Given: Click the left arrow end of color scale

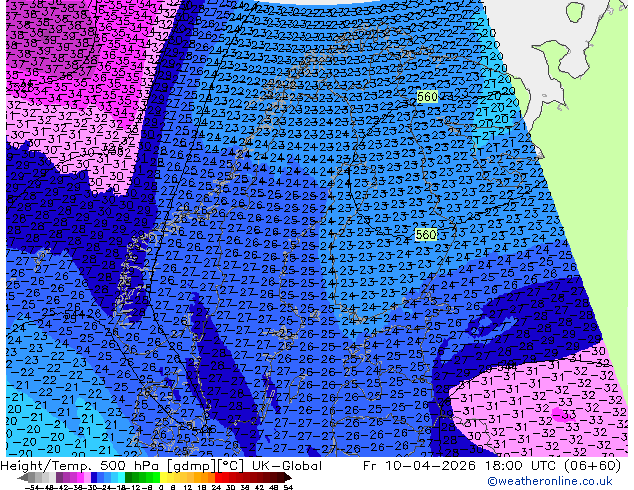Looking at the screenshot, I should click(x=22, y=478).
